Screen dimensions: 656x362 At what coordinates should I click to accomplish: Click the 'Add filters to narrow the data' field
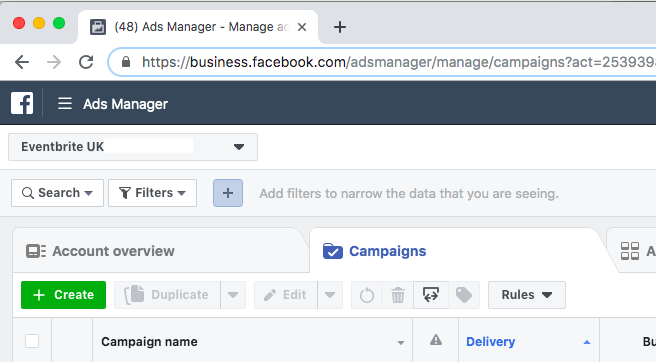coord(409,193)
